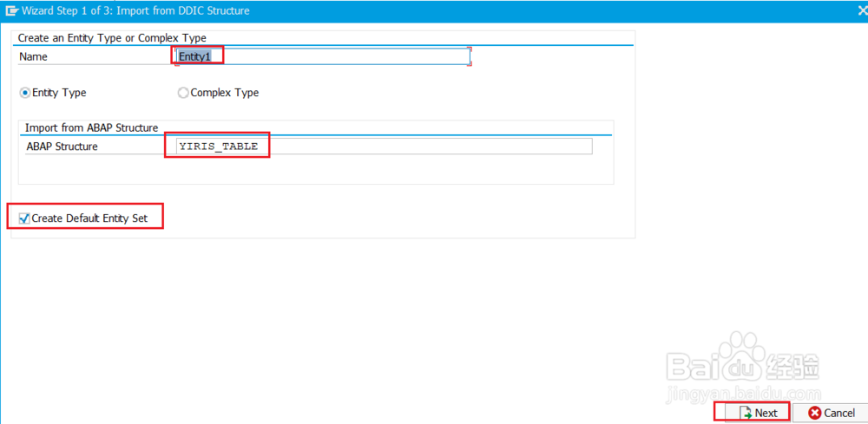Select the Entity Type radio button
This screenshot has height=424, width=868.
(x=24, y=93)
